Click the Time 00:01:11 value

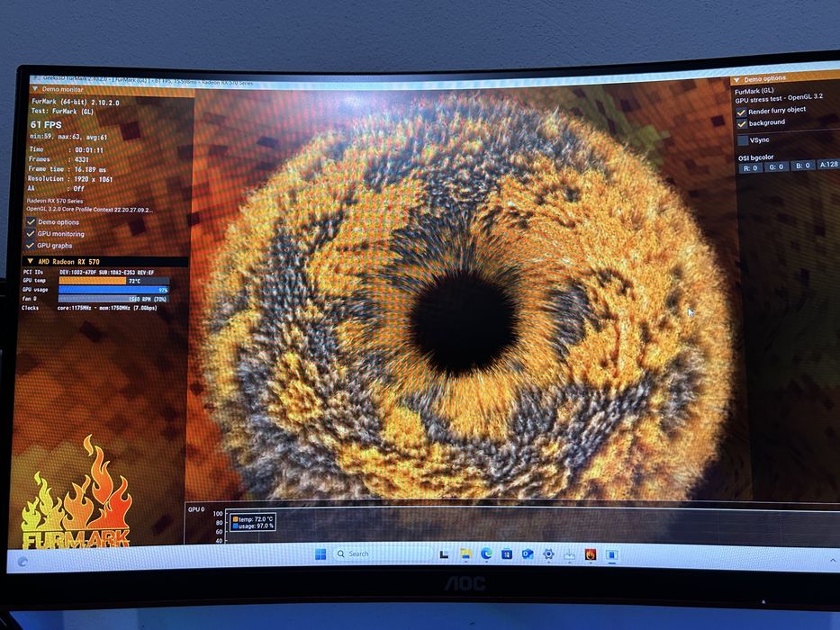point(89,150)
